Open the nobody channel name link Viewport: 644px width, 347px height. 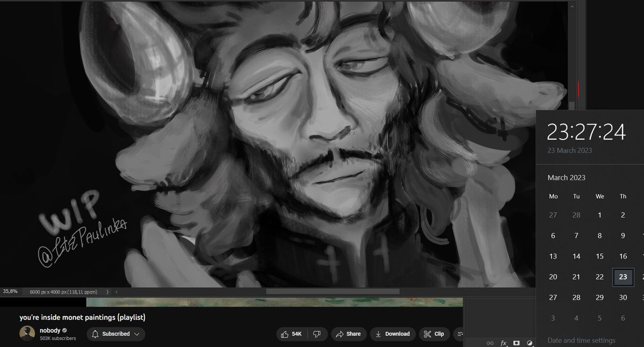(49, 330)
